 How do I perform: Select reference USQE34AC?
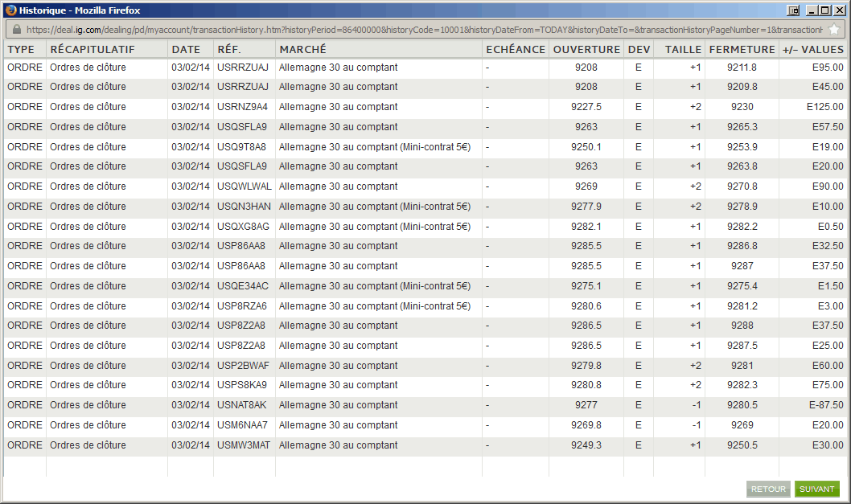click(243, 286)
